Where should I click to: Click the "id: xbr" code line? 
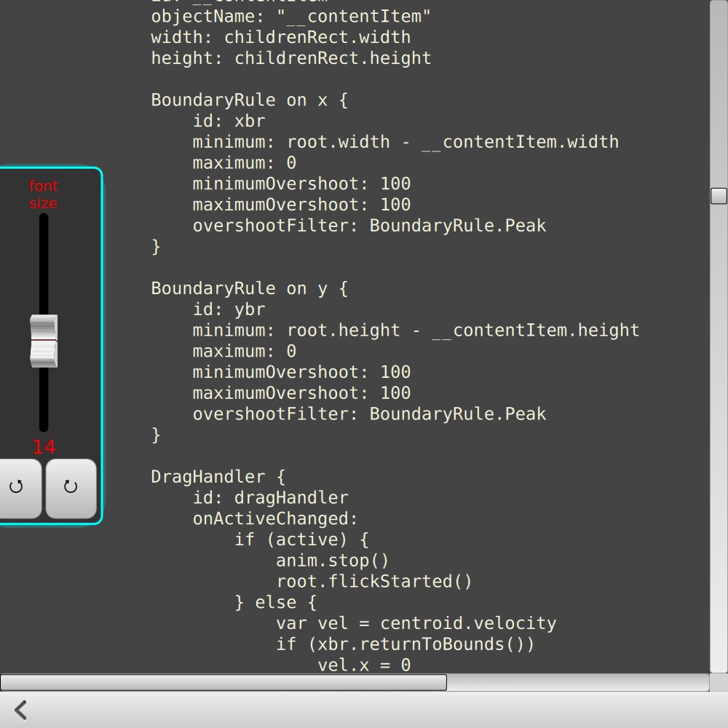(x=229, y=121)
